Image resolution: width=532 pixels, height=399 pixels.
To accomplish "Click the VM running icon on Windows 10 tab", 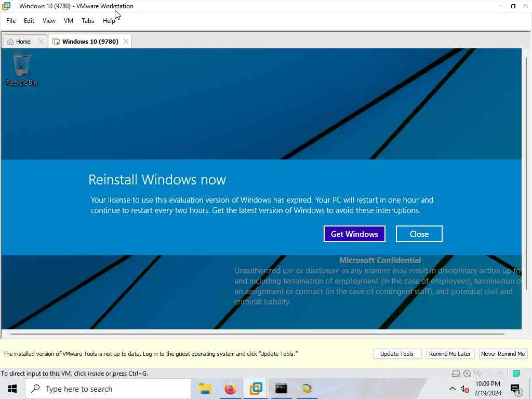I will [56, 42].
